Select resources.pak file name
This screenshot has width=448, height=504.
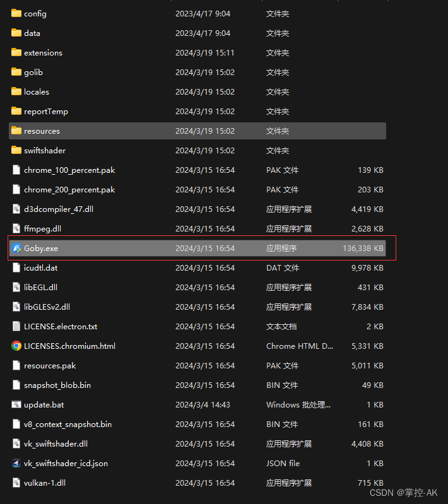[x=50, y=366]
